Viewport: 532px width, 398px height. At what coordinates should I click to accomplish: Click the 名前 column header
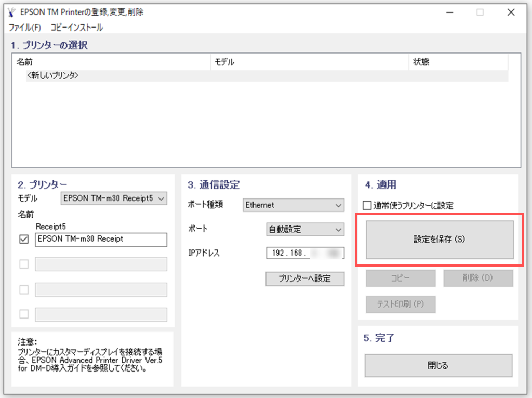click(x=112, y=62)
